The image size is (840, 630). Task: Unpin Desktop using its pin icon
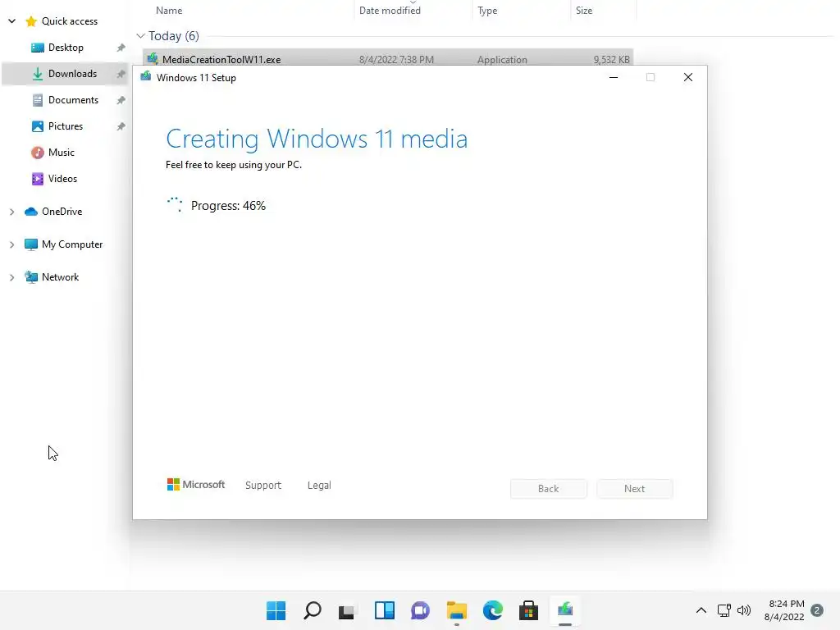(x=121, y=48)
